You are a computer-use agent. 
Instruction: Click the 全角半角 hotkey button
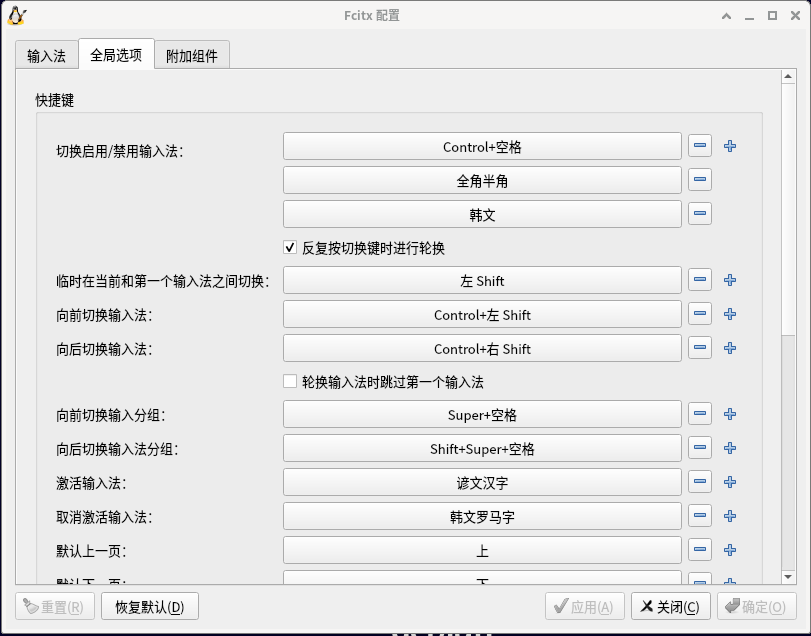[x=482, y=180]
